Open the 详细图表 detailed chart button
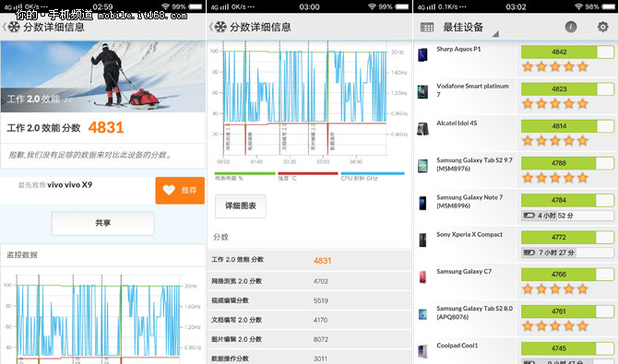Image resolution: width=618 pixels, height=364 pixels. tap(241, 206)
